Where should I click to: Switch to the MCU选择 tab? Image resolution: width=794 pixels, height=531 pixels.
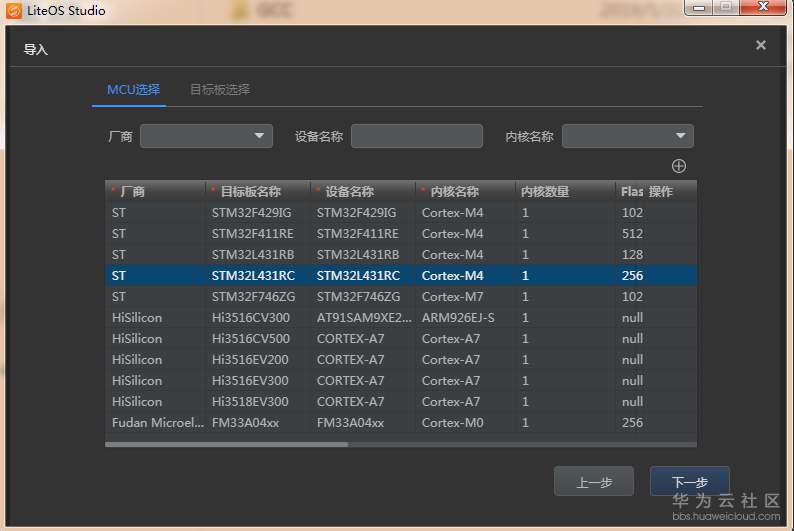133,90
